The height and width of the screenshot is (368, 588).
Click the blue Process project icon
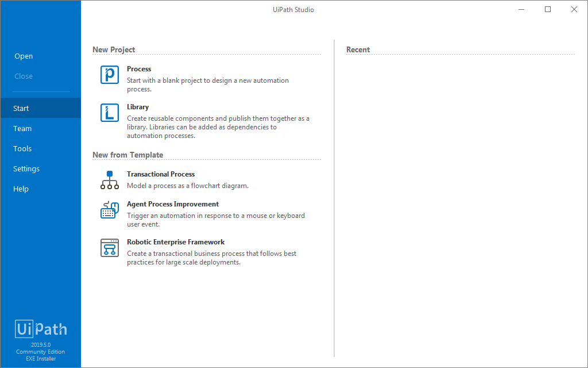click(110, 75)
